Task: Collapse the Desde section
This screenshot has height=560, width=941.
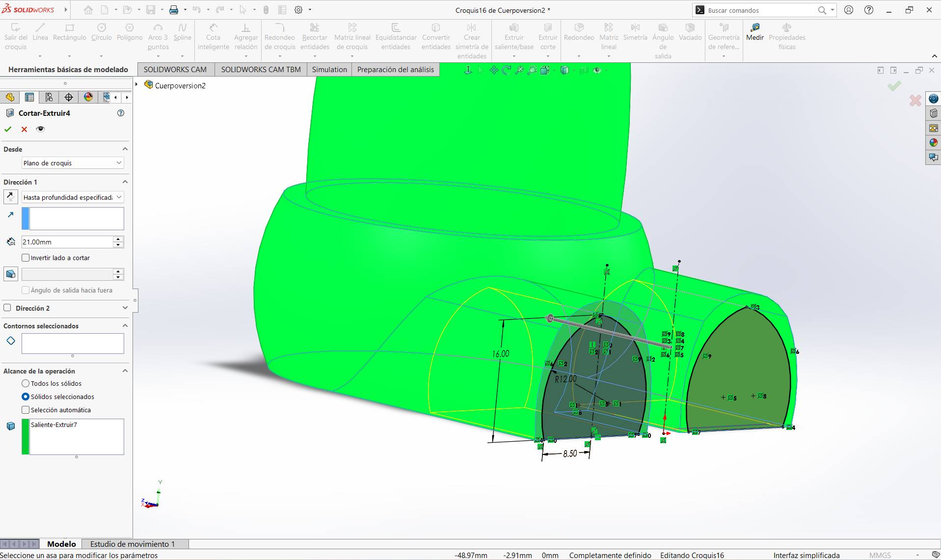Action: click(x=125, y=149)
